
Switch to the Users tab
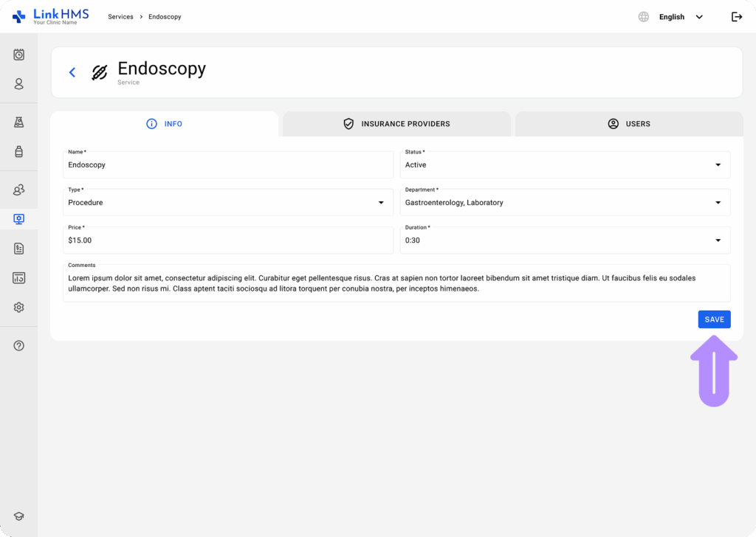tap(629, 124)
